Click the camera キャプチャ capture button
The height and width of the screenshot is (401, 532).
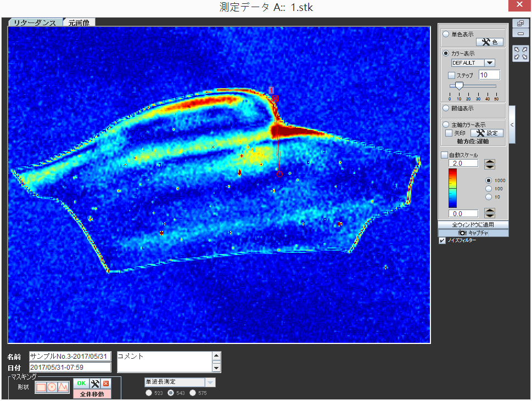click(x=473, y=233)
